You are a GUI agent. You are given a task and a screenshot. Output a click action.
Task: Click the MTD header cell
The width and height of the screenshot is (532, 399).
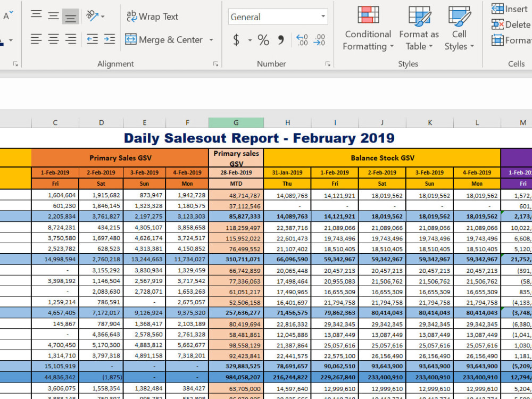pyautogui.click(x=236, y=184)
